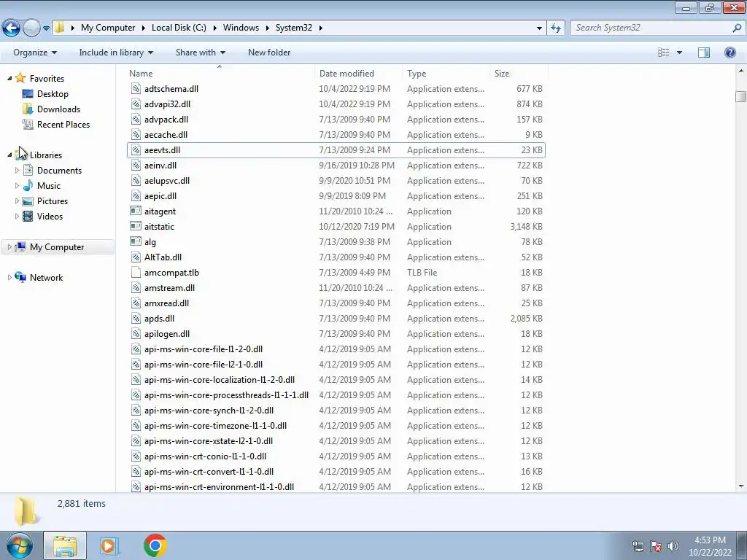Click the Show desktop strip beside clock
Screen dimensions: 747x560
(742, 546)
